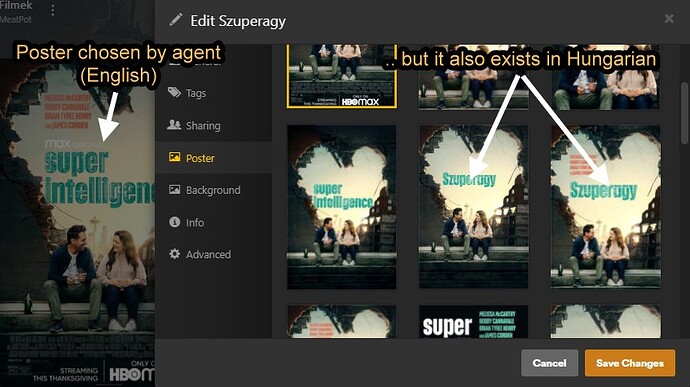This screenshot has height=387, width=690.
Task: Click the Filmek library title
Action: 16,6
